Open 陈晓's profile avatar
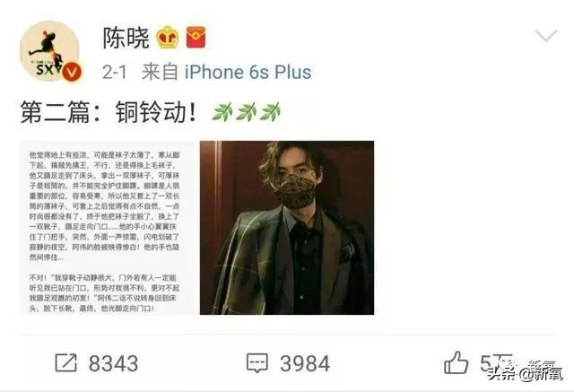Viewport: 574px width, 392px height. click(x=50, y=50)
